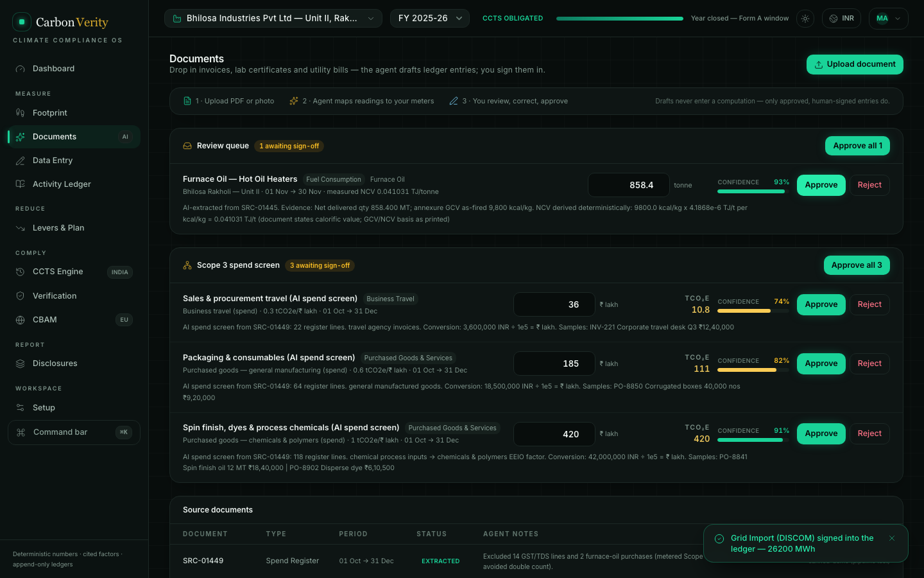Click the Command bar ⌘ icon
Image resolution: width=924 pixels, height=578 pixels.
(x=21, y=432)
